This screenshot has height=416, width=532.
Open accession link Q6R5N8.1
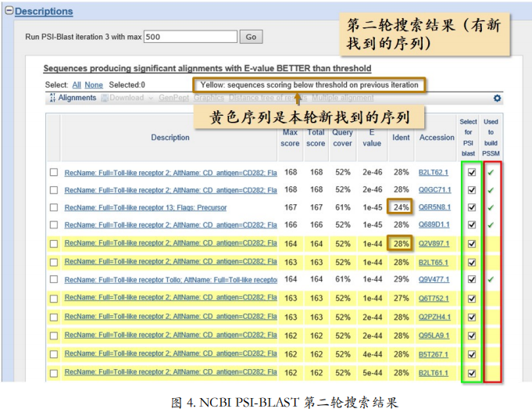[434, 207]
